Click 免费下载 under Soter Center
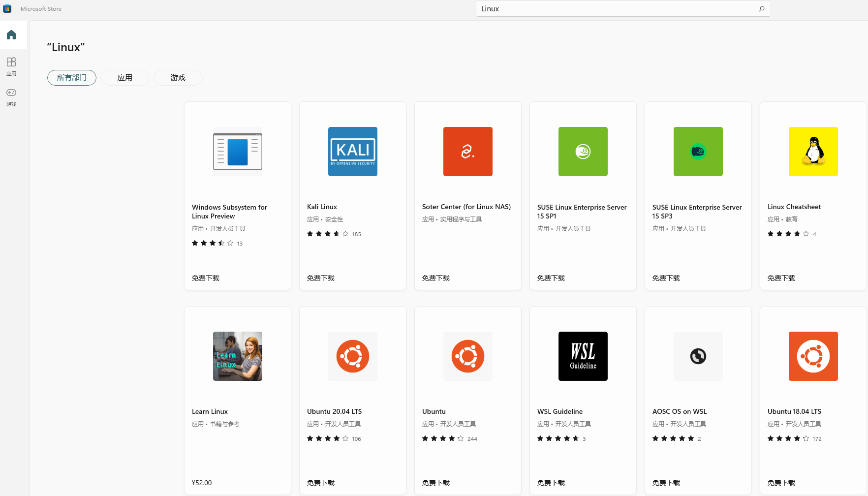 pyautogui.click(x=436, y=278)
